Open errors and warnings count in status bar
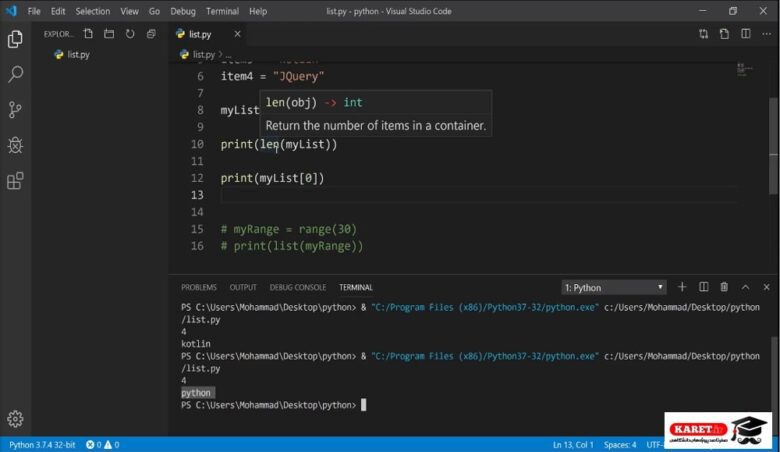 coord(102,445)
